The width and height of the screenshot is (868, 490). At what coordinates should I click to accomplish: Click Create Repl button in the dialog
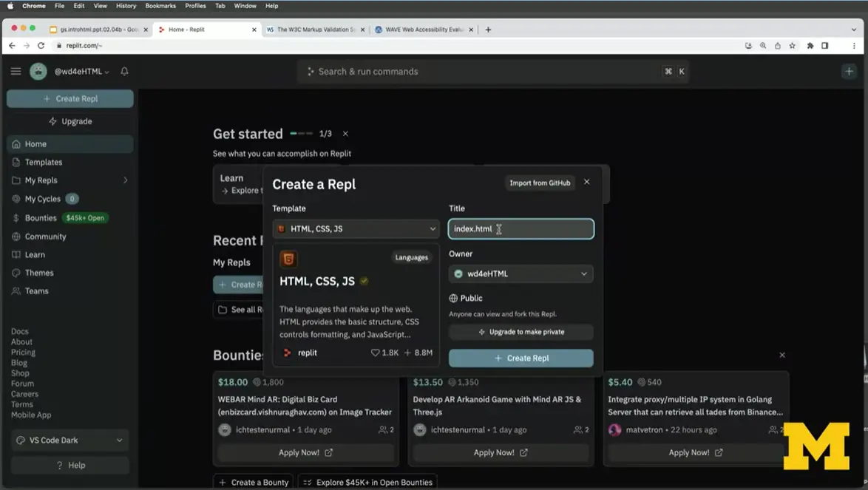tap(521, 358)
